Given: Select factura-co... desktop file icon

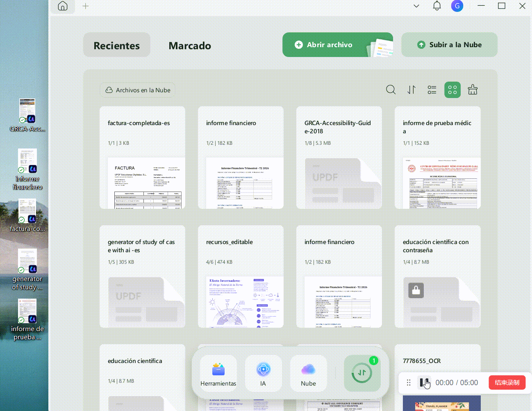Looking at the screenshot, I should click(27, 216).
